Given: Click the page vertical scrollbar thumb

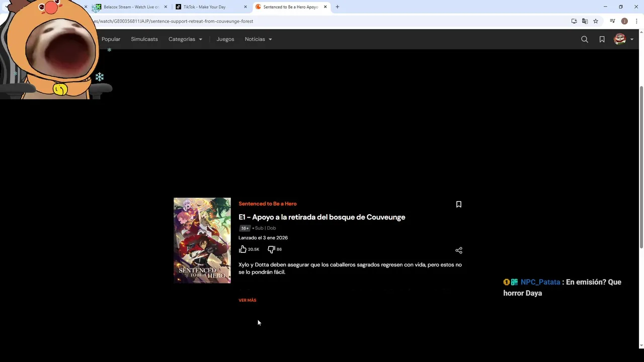Looking at the screenshot, I should (x=641, y=167).
